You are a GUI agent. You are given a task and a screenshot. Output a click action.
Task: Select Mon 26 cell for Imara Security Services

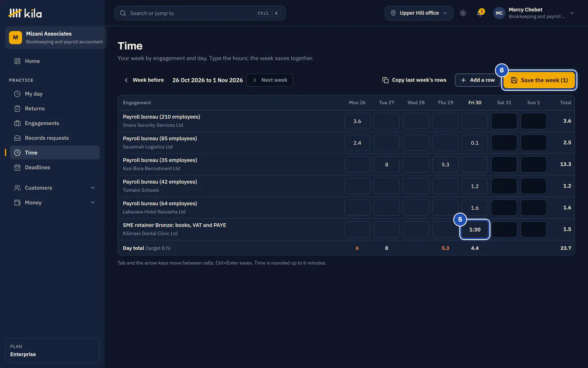(x=357, y=121)
